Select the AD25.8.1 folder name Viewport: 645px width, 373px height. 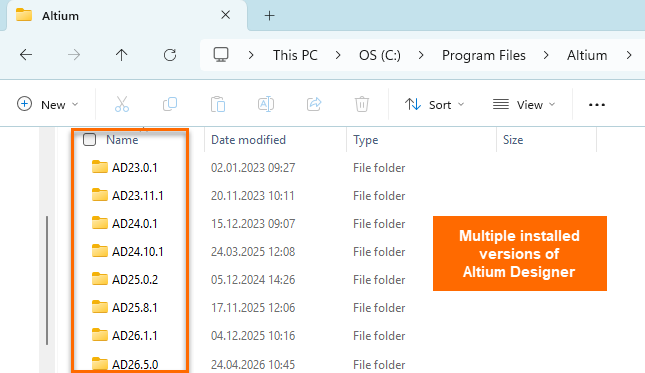pos(135,308)
